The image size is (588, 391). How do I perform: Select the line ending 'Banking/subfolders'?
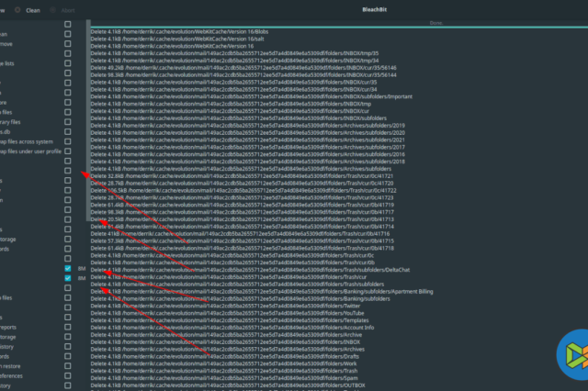[x=241, y=299]
